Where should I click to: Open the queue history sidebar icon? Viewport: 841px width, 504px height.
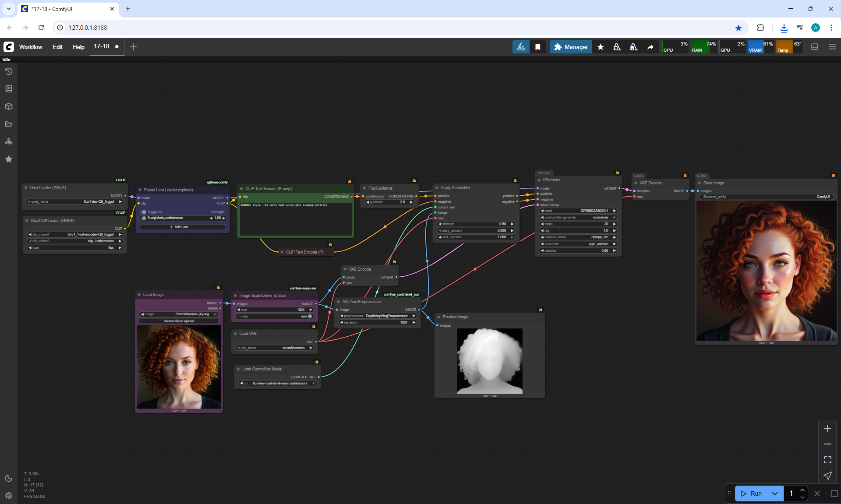[x=8, y=71]
